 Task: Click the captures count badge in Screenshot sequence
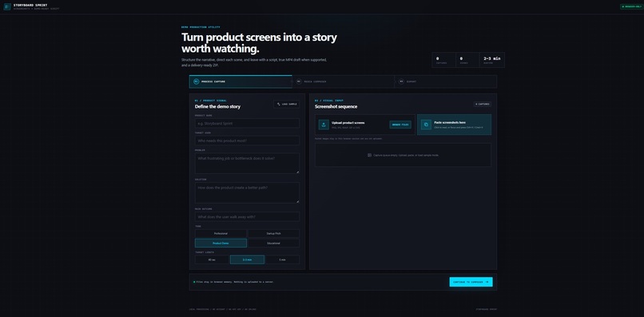coord(482,105)
